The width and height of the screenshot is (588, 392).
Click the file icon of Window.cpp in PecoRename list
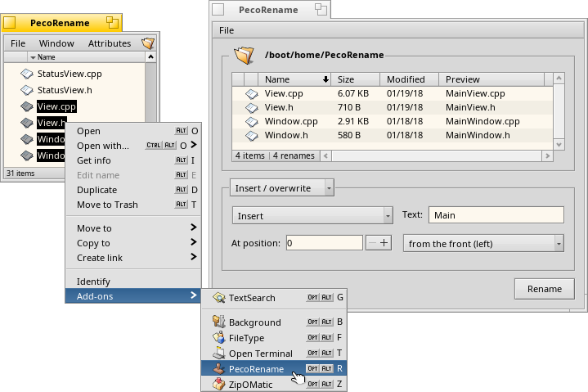pos(252,122)
